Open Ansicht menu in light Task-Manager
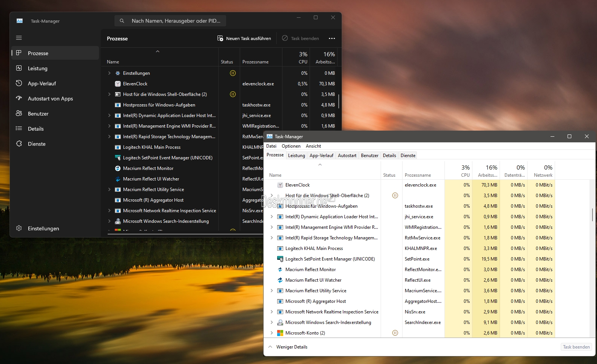This screenshot has width=597, height=364. 313,146
